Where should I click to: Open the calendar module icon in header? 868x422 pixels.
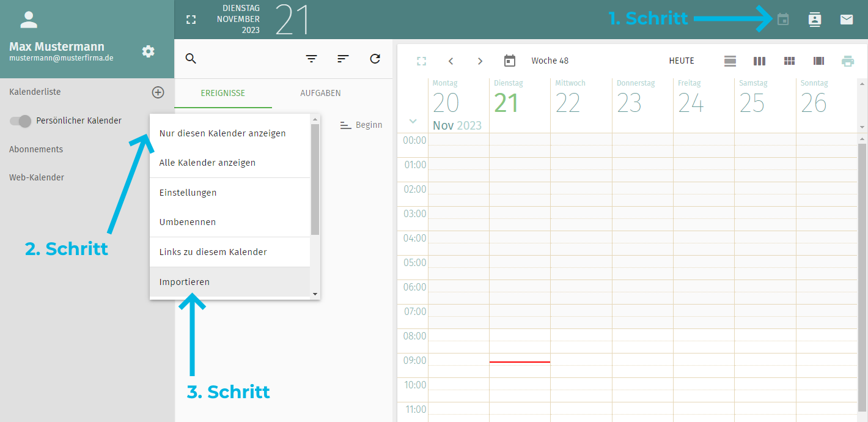(782, 20)
